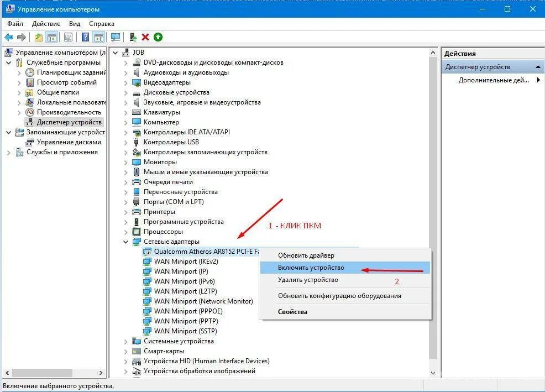The width and height of the screenshot is (545, 392).
Task: Choose Обновить конфигурацию оборудования
Action: pos(345,296)
